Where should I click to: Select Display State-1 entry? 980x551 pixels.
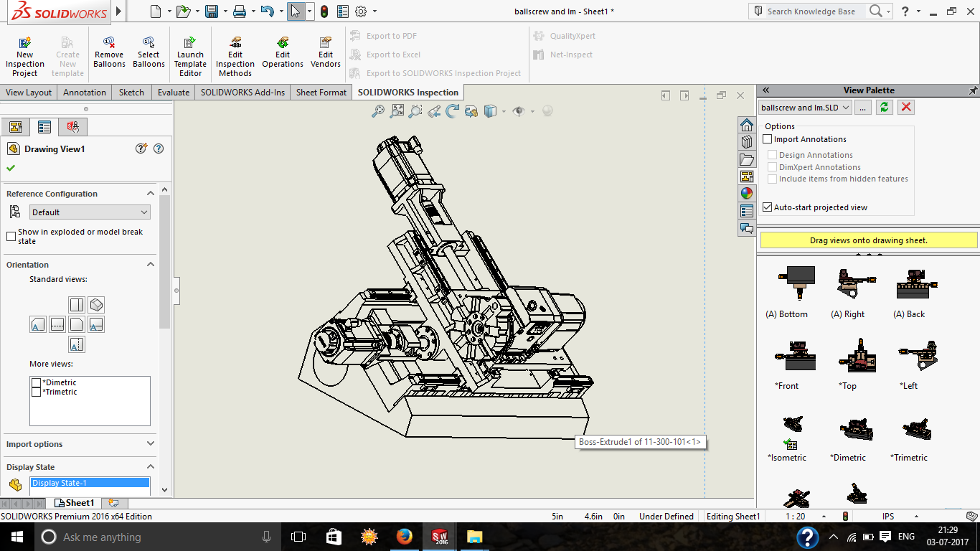pos(90,483)
